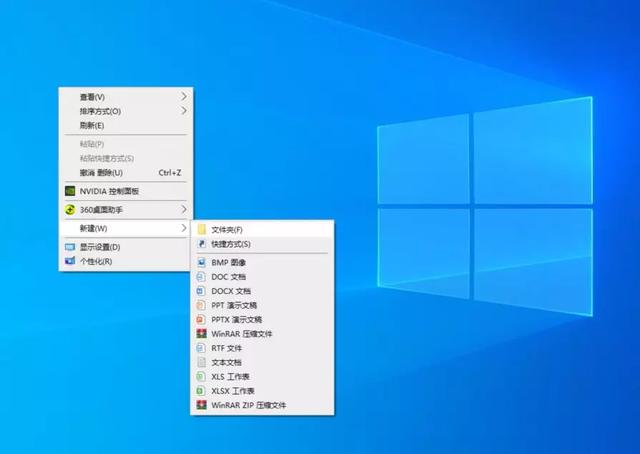The width and height of the screenshot is (640, 454).
Task: Click the WinRAR 压缩文件 icon
Action: pyautogui.click(x=201, y=334)
